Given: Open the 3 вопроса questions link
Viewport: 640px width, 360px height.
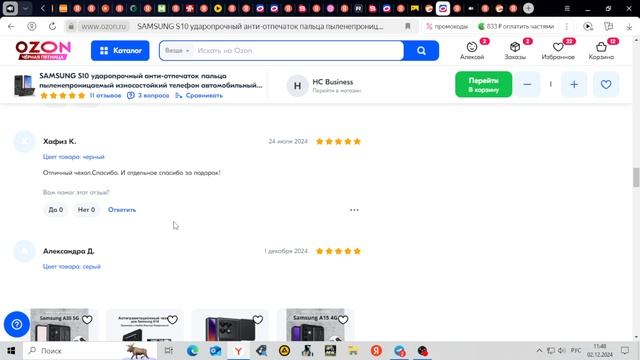Looking at the screenshot, I should (148, 96).
